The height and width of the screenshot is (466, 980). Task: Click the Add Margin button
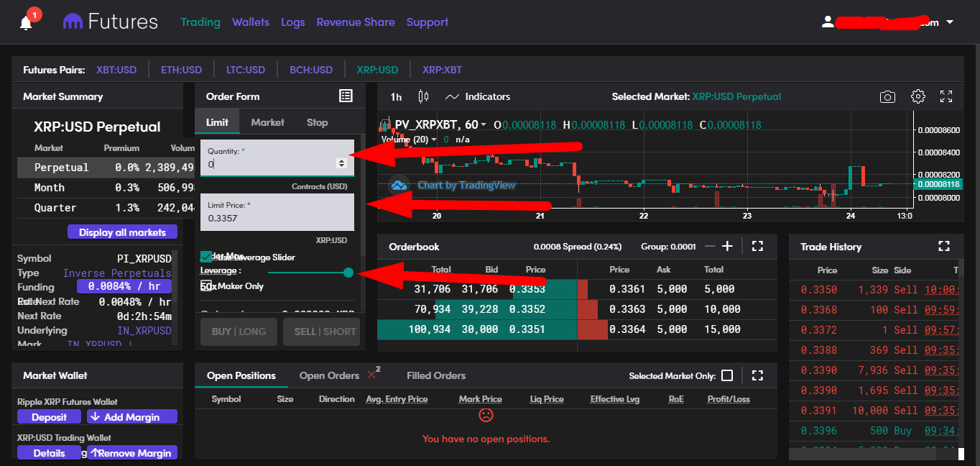(132, 417)
